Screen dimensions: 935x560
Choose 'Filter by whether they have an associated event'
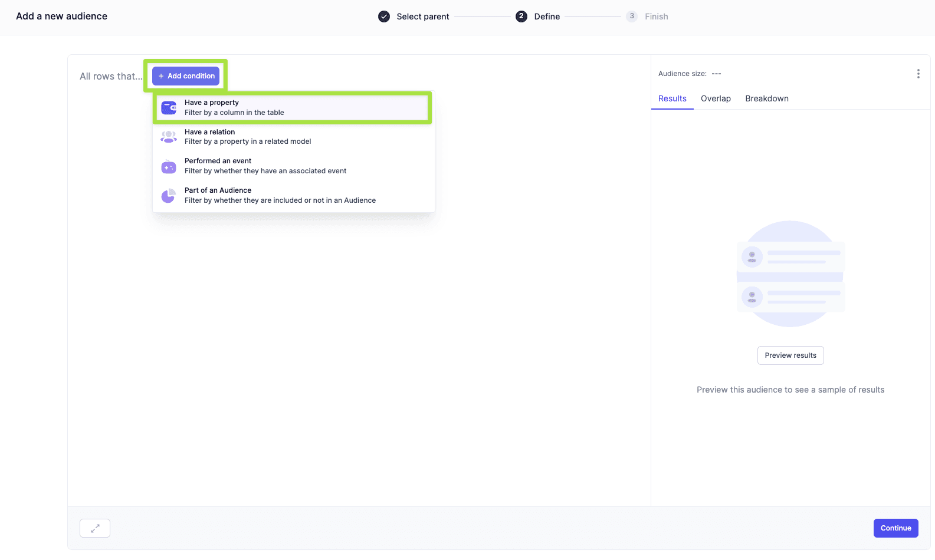tap(265, 171)
